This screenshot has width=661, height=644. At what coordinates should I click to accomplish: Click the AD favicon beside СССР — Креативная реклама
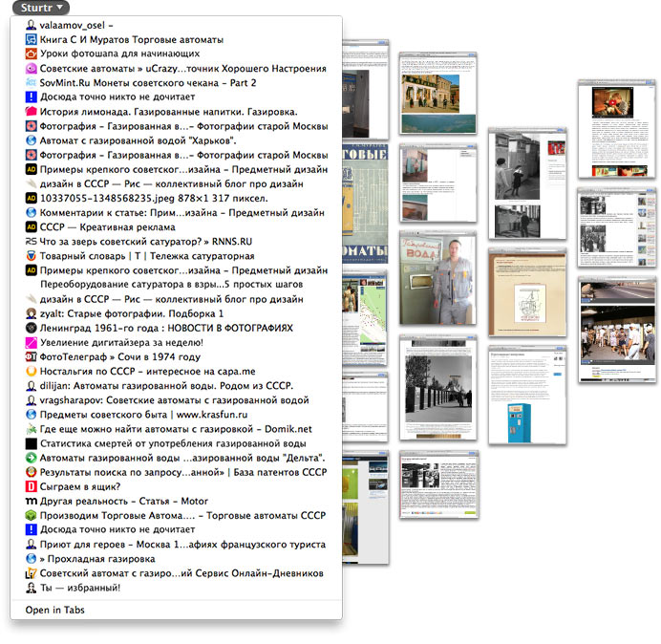click(31, 226)
